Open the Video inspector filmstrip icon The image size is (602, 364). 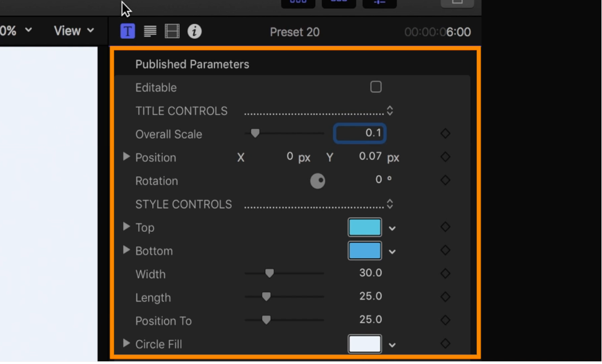[172, 31]
